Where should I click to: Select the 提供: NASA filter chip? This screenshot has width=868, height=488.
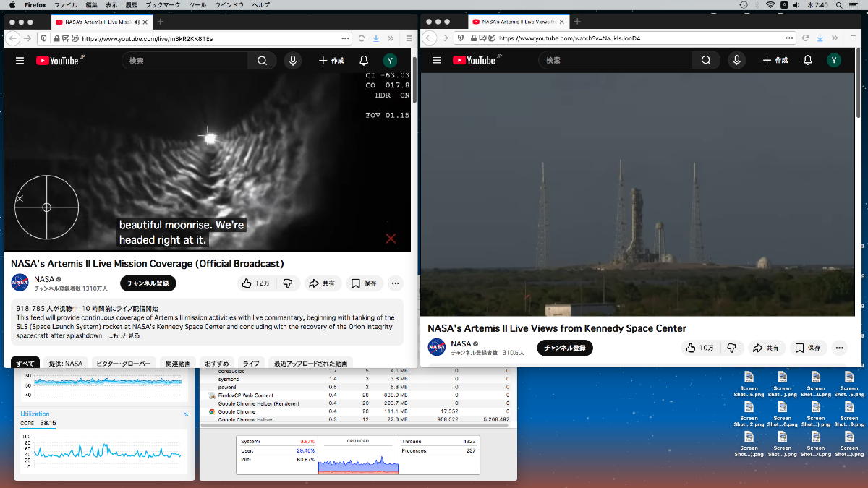click(66, 363)
